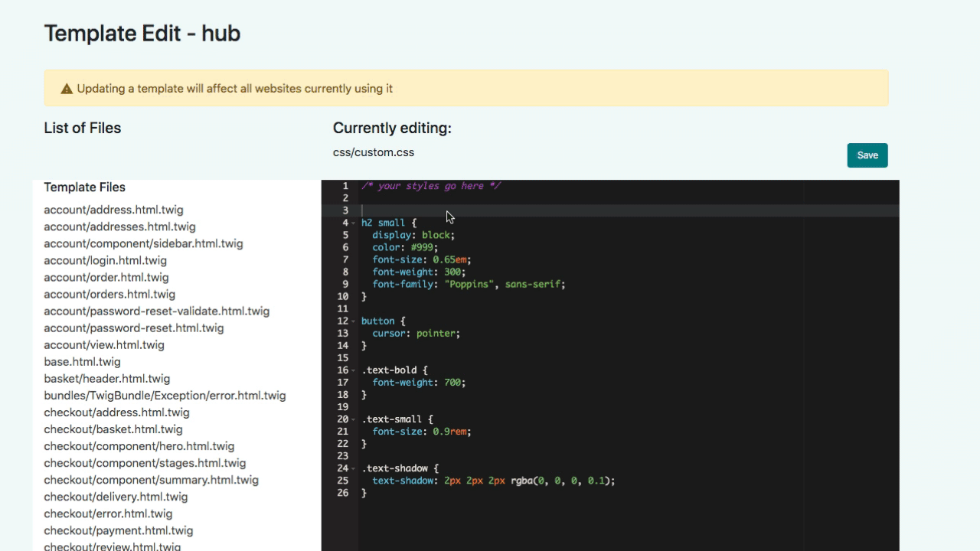Click the 'List of Files' heading
Image resolution: width=980 pixels, height=551 pixels.
pyautogui.click(x=83, y=128)
